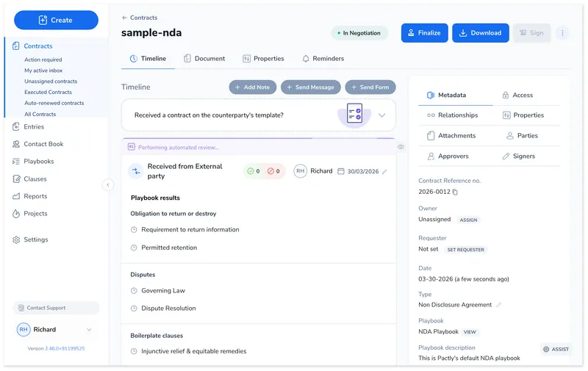Click Assign next to Unassigned owner
Viewport: 588px width, 371px height.
468,220
